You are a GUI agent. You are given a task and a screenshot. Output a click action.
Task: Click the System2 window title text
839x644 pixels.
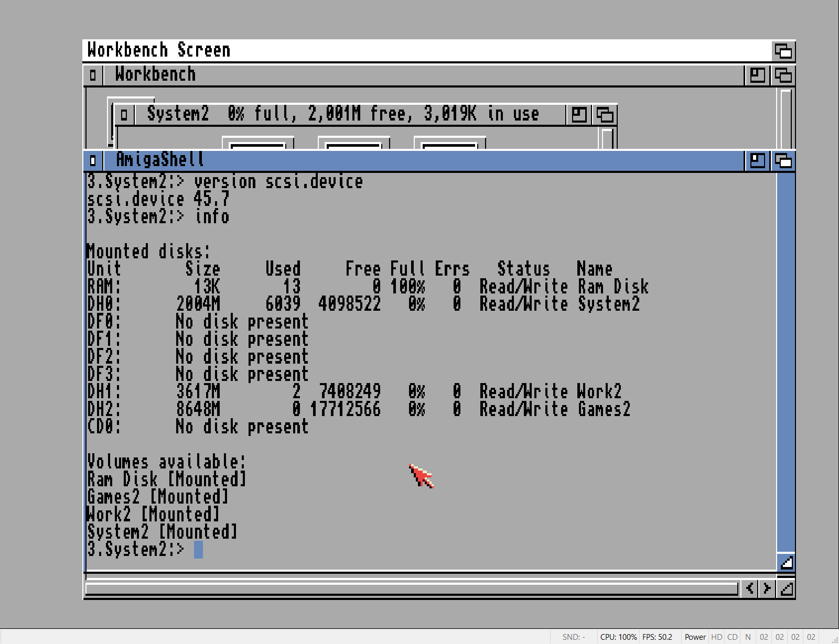[343, 114]
